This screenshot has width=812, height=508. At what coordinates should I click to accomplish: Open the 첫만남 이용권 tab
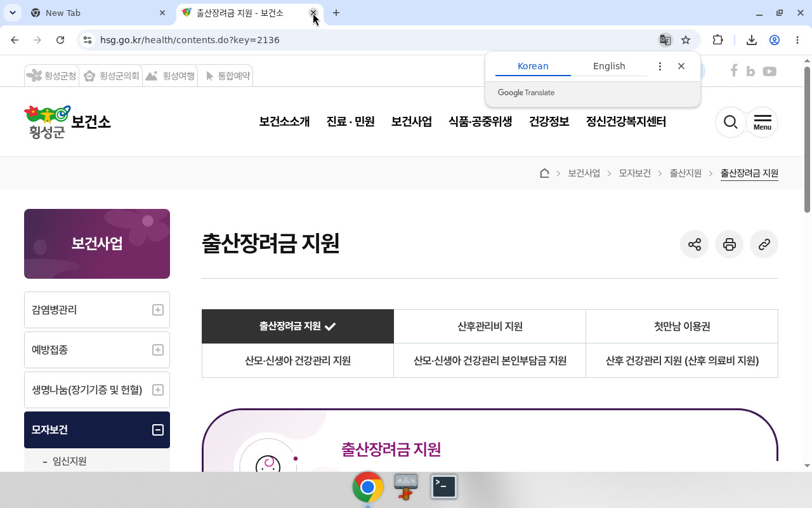(x=682, y=326)
